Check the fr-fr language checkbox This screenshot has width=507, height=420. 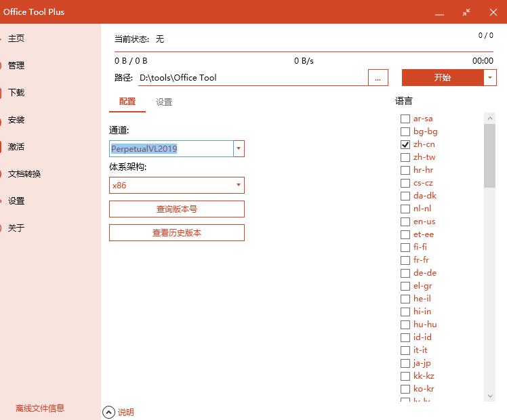(405, 260)
